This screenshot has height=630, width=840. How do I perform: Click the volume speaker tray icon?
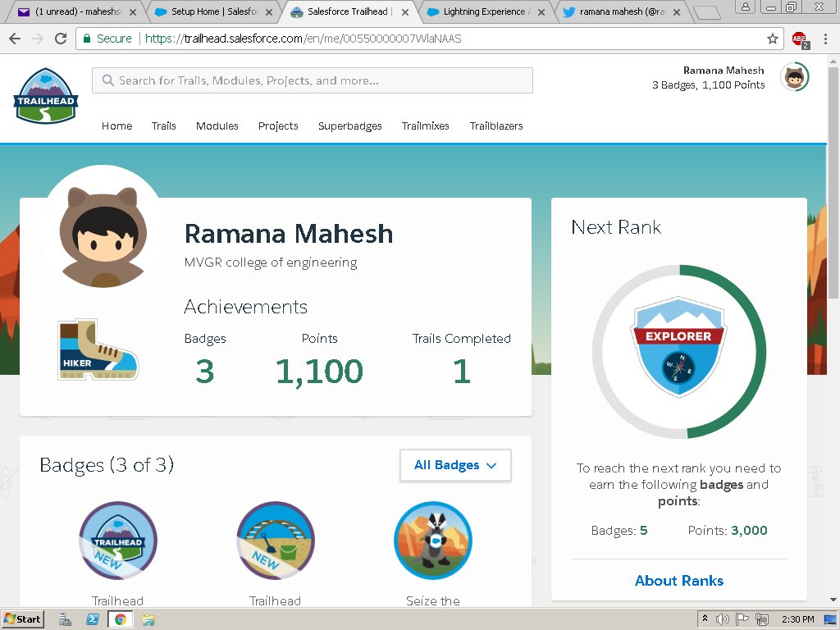[722, 619]
